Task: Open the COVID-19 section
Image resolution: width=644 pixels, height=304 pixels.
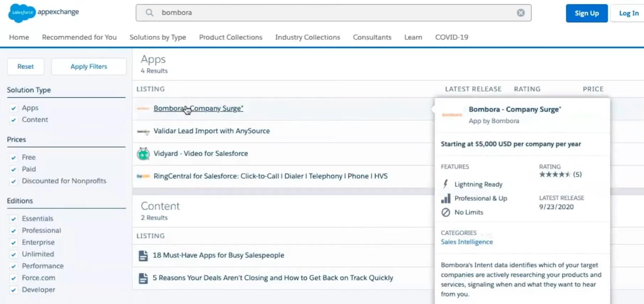Action: (x=452, y=37)
